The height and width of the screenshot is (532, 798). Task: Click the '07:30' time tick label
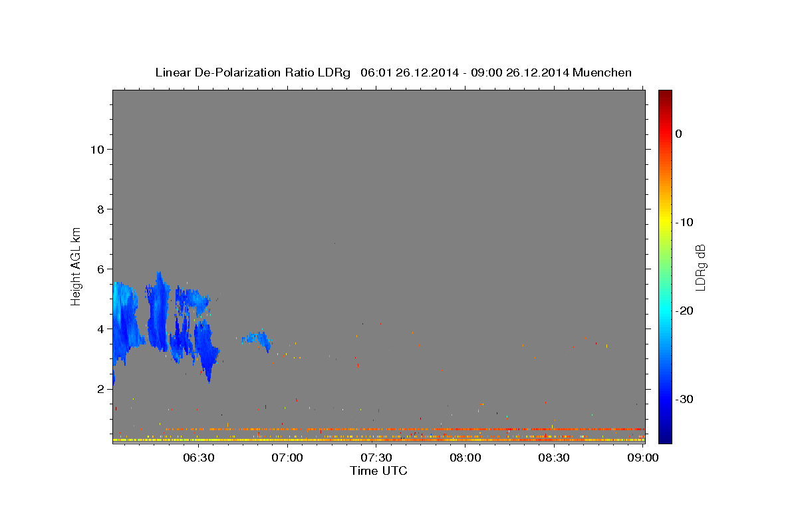376,458
